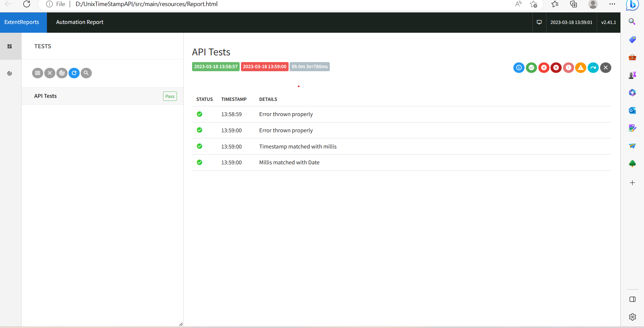Image resolution: width=644 pixels, height=328 pixels.
Task: Click the DETAILS column header
Action: (268, 99)
